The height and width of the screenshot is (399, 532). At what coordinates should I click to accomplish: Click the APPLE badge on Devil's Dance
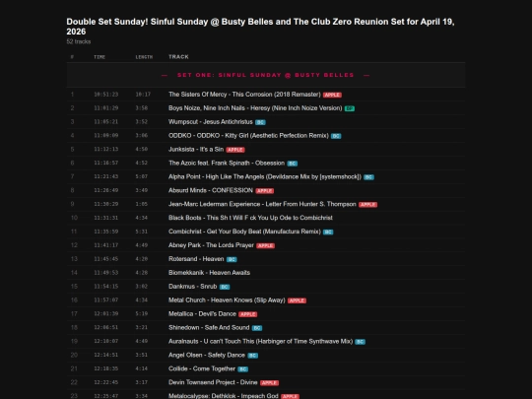(248, 314)
